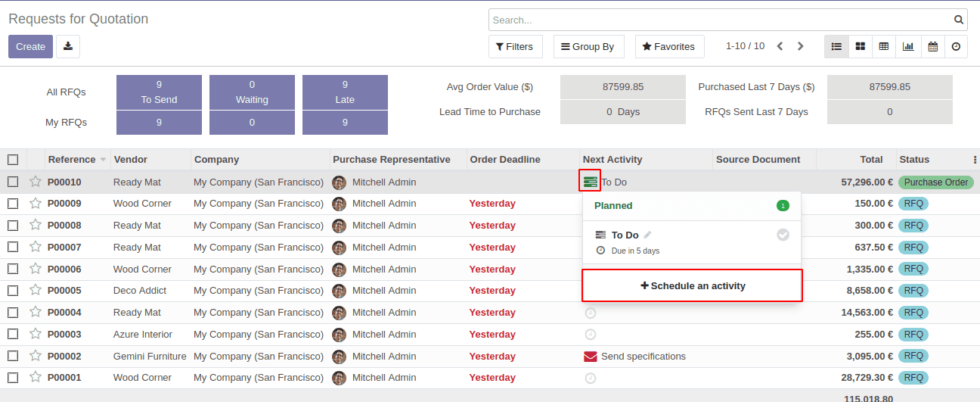
Task: Click the 57,296.00 € total cell
Action: tap(867, 182)
